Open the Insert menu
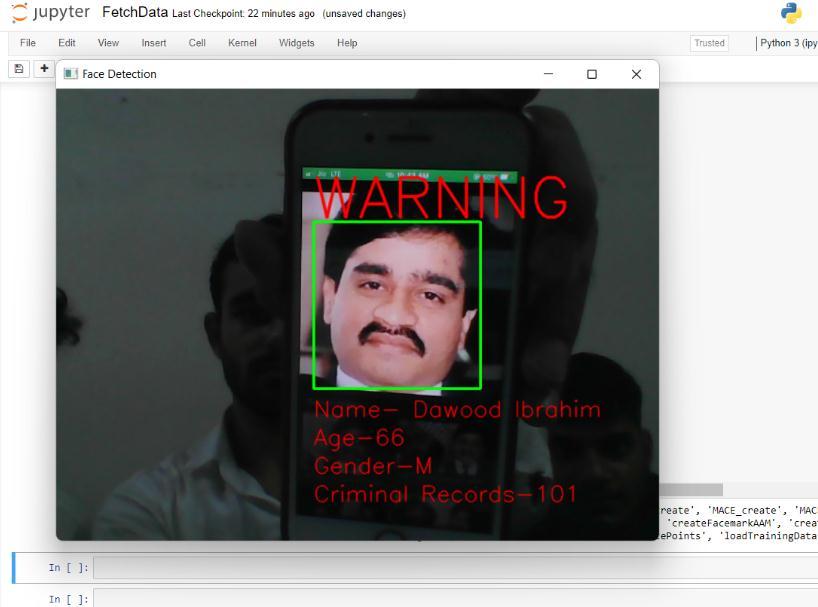 tap(154, 43)
